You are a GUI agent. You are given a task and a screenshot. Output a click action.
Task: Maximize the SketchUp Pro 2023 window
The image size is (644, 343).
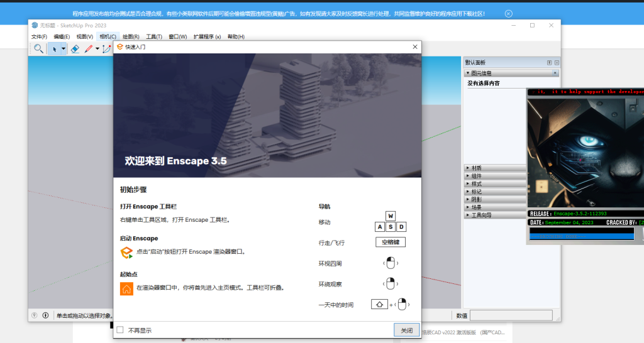532,25
